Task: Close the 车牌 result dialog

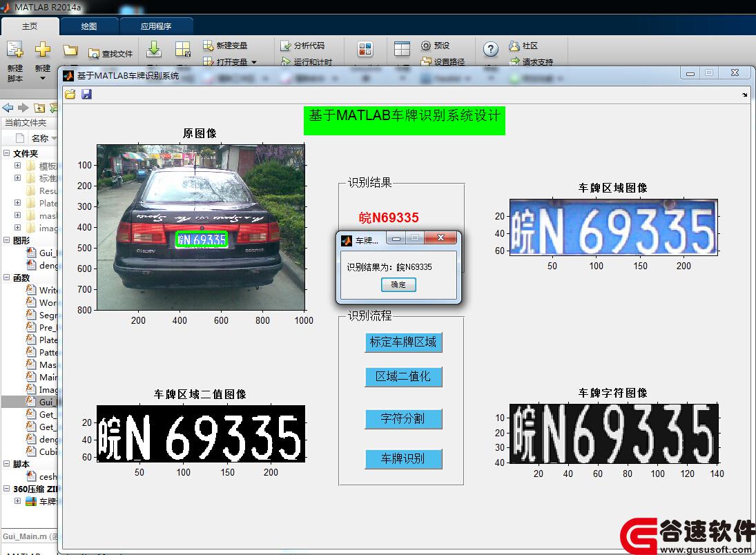Action: click(x=440, y=237)
